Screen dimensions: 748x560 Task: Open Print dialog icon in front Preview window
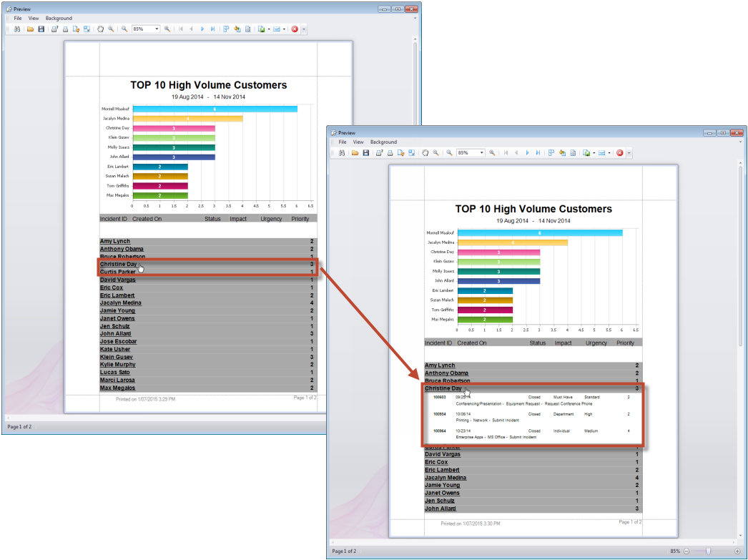click(x=380, y=153)
